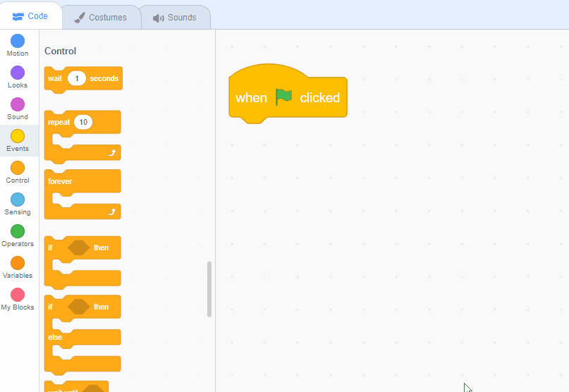569x392 pixels.
Task: Click the seconds value field in wait block
Action: point(77,78)
